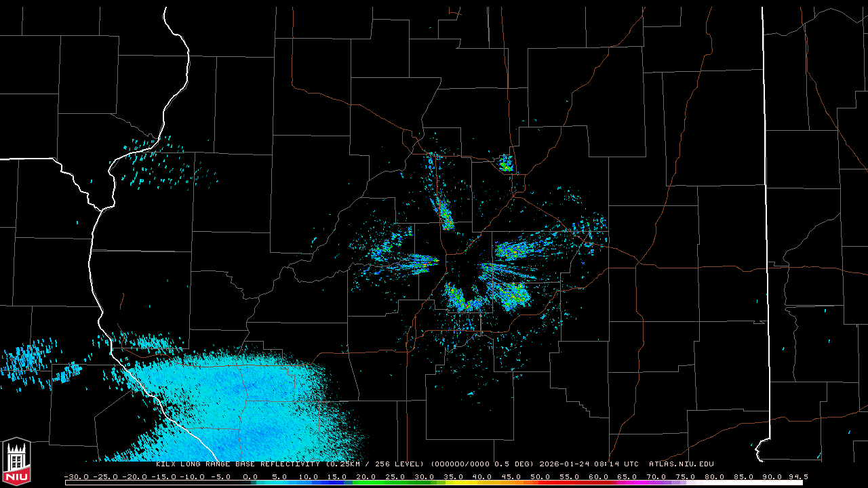The height and width of the screenshot is (488, 868).
Task: Click the yellow section of the color scale
Action: coord(481,483)
